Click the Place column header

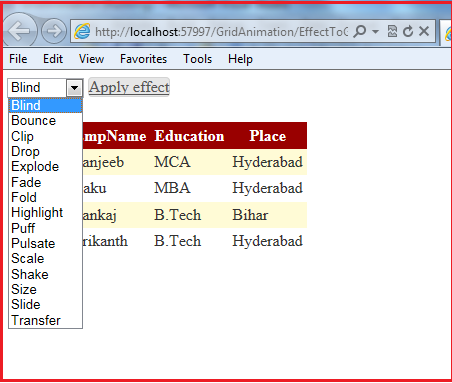click(x=268, y=136)
